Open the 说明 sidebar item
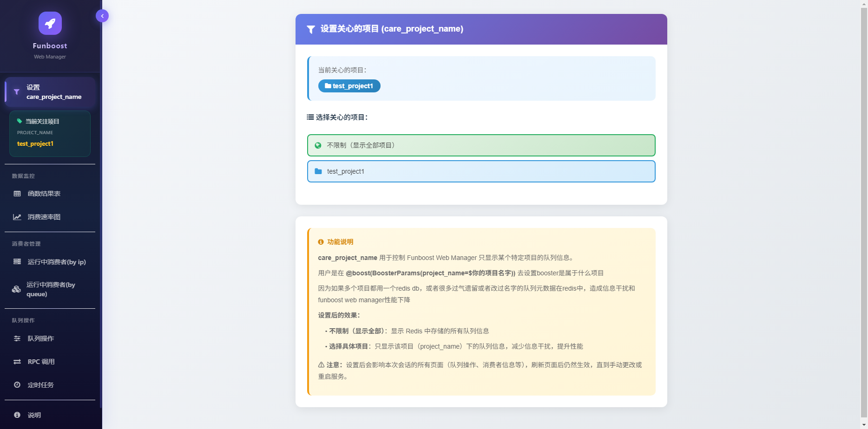868x429 pixels. tap(50, 415)
